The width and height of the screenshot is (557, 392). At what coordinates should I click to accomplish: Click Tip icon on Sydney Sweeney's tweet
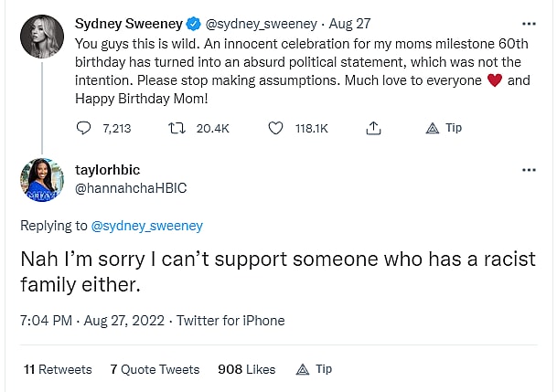tap(434, 129)
